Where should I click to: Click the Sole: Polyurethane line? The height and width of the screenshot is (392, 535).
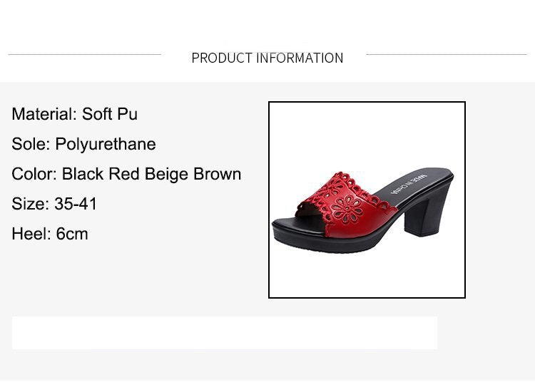point(83,144)
